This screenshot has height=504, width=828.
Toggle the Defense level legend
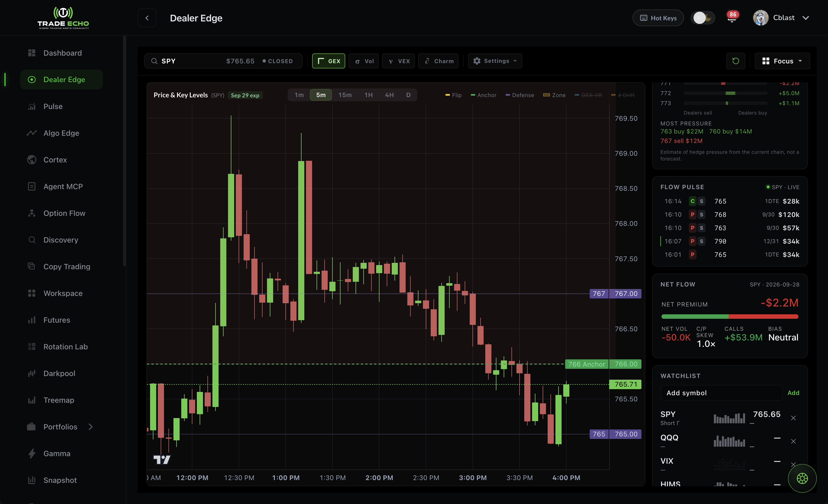click(x=520, y=95)
